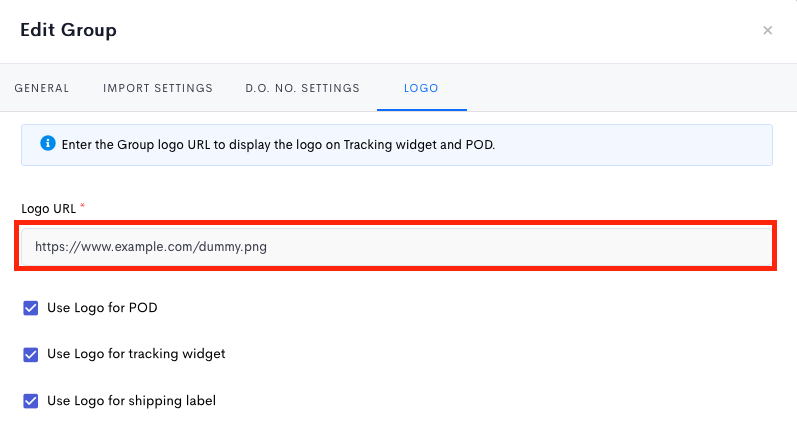797x442 pixels.
Task: Click the blue info icon
Action: point(48,143)
